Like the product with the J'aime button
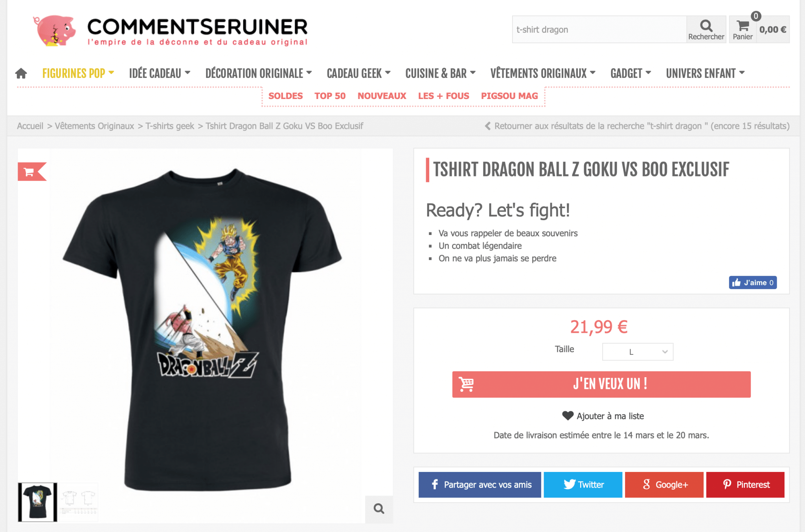The image size is (805, 532). point(753,283)
